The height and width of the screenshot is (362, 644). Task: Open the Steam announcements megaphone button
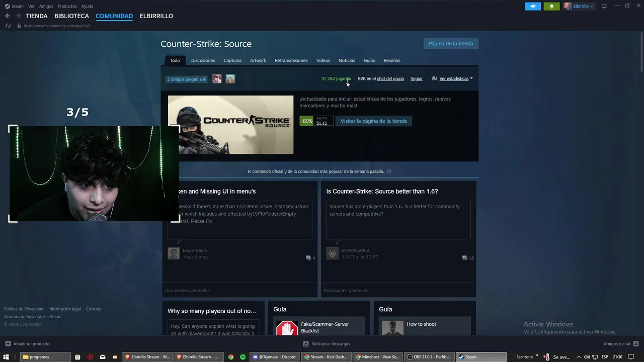pos(533,6)
